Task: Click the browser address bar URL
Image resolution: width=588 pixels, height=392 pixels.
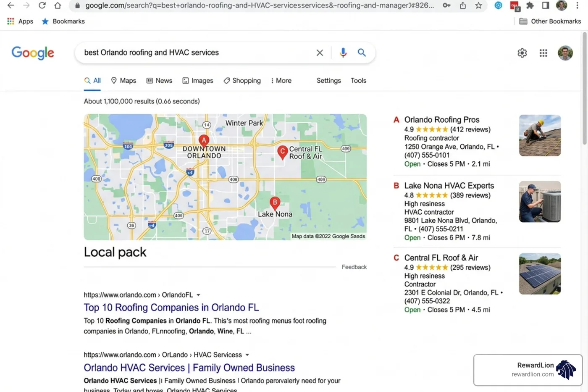Action: click(260, 5)
